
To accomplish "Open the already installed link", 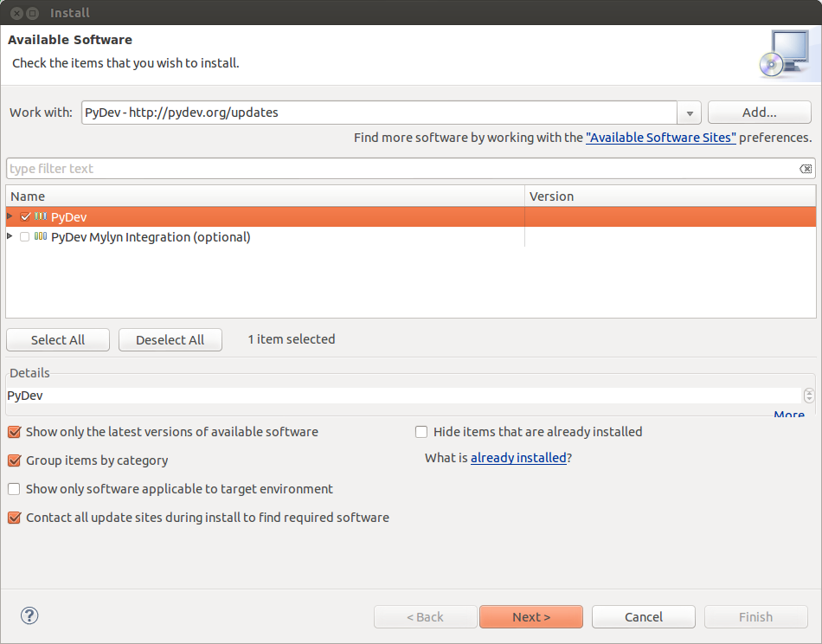I will point(518,458).
